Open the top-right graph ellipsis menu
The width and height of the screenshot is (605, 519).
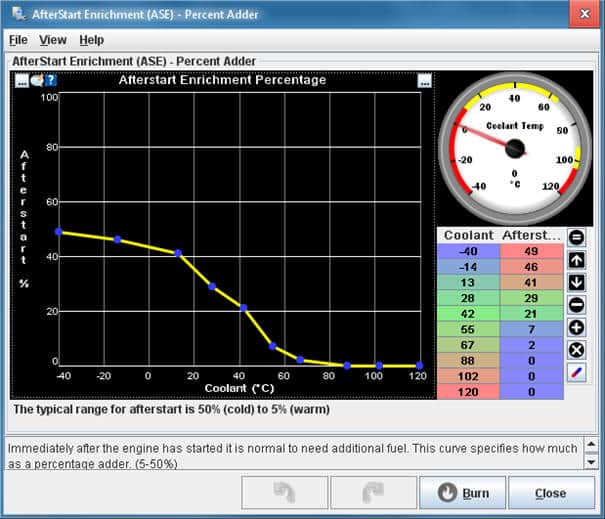click(x=424, y=81)
